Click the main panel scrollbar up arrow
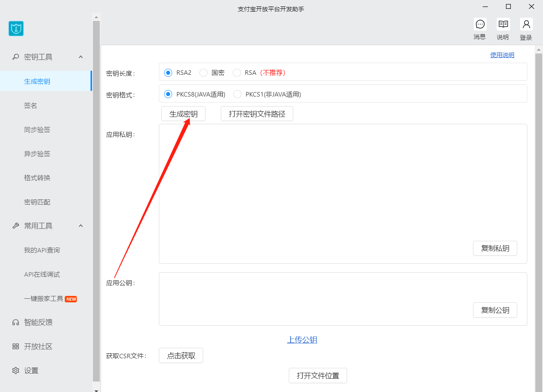The width and height of the screenshot is (543, 392). (x=539, y=50)
